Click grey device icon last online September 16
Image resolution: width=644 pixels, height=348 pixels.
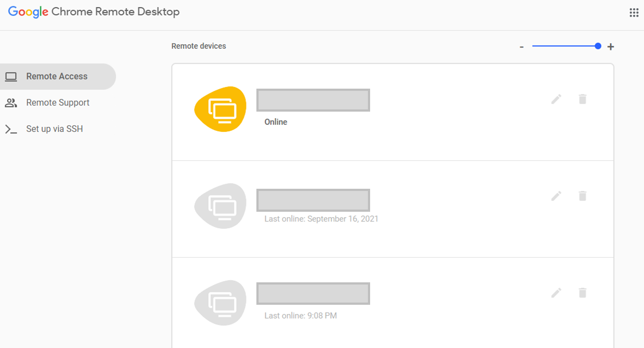(x=220, y=206)
